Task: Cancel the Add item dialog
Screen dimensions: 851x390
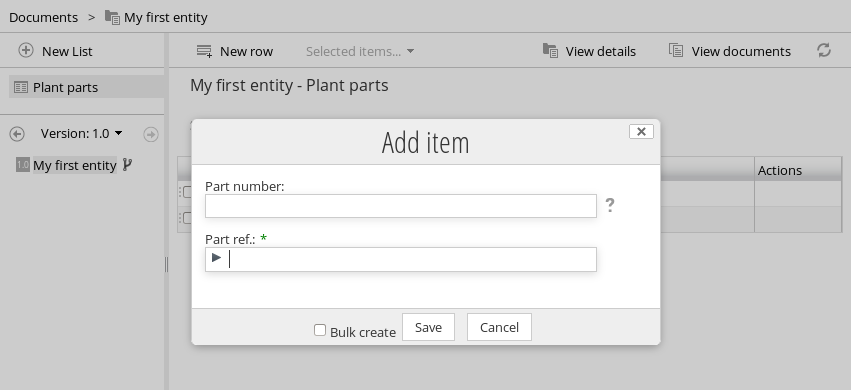Action: (499, 327)
